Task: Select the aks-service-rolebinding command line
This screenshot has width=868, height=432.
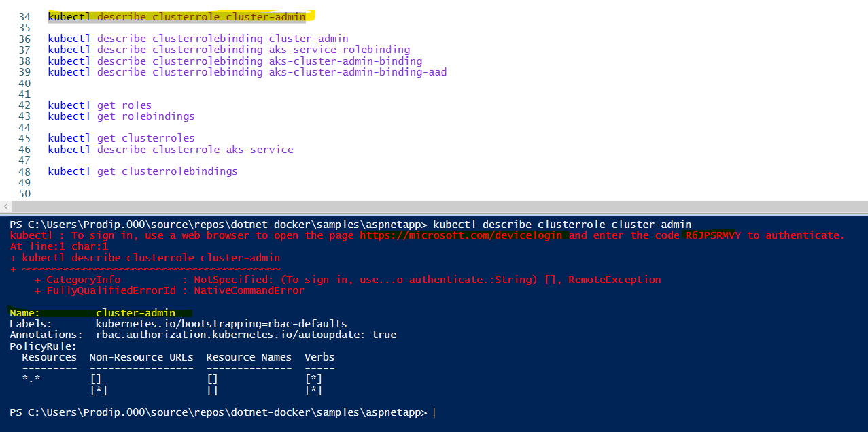Action: click(x=229, y=50)
